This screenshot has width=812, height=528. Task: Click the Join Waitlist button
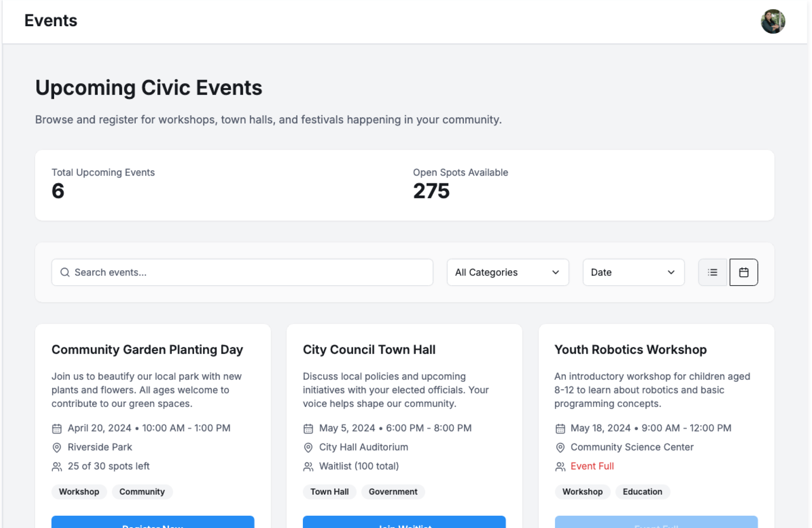[x=404, y=523]
